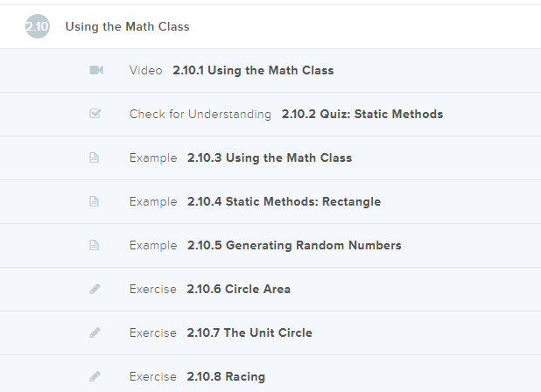Viewport: 541px width, 392px height.
Task: Open 2.10.5 Generating Random Numbers
Action: (x=294, y=245)
